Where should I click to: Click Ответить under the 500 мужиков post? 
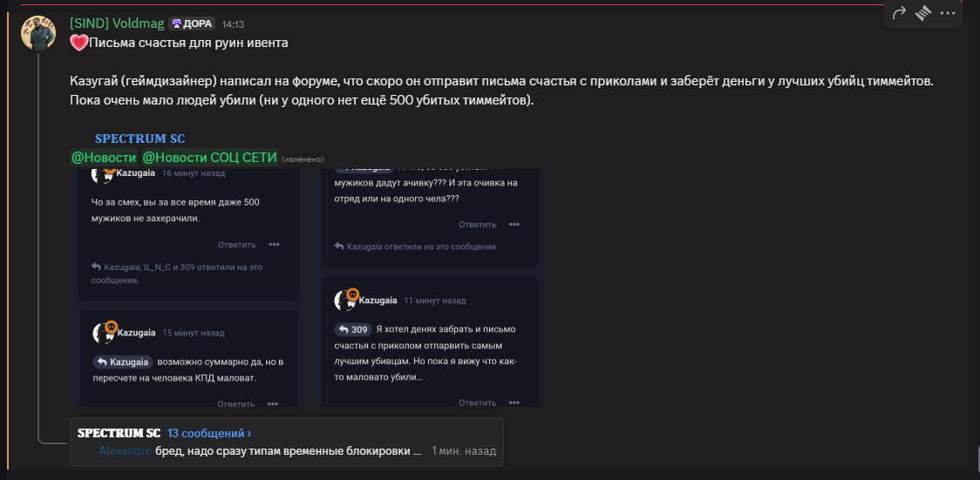click(x=236, y=245)
